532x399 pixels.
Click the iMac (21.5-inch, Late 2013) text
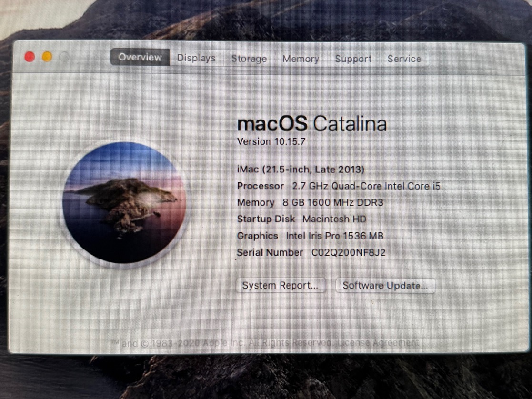click(301, 169)
